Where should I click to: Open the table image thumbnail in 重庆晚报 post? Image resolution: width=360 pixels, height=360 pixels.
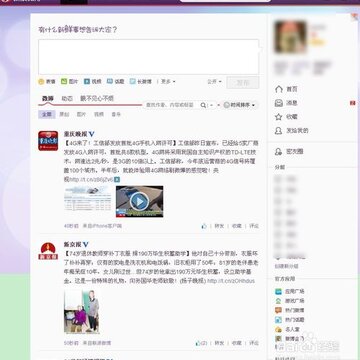point(88,199)
